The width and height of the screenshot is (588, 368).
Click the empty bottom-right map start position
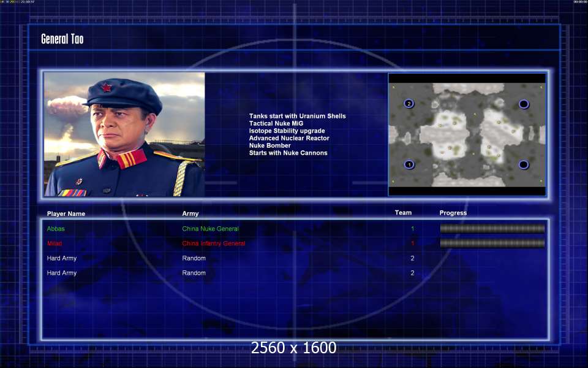524,164
